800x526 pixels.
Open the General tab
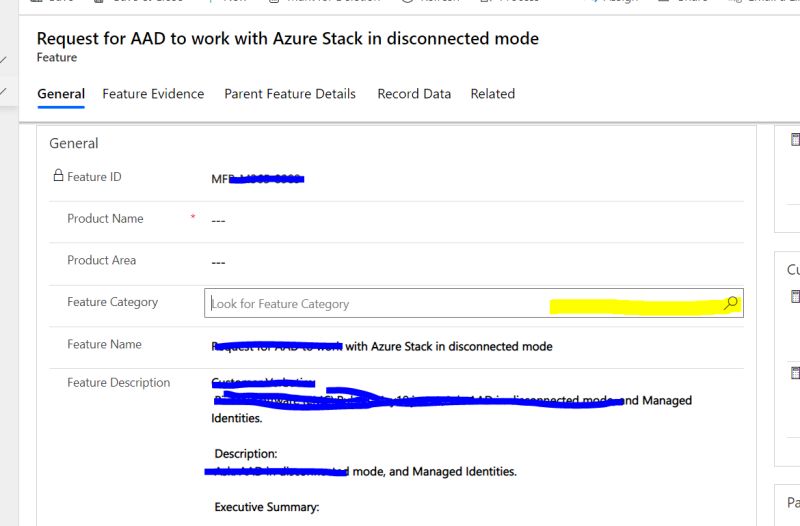tap(61, 94)
